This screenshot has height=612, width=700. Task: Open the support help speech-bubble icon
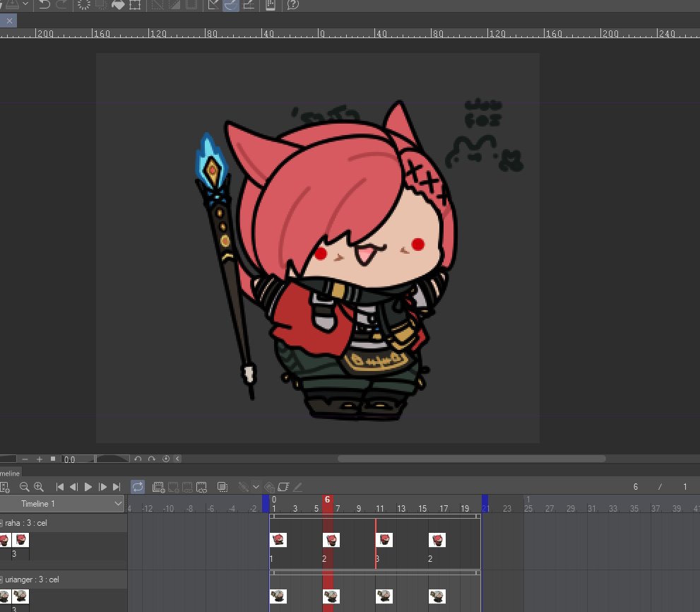(293, 4)
